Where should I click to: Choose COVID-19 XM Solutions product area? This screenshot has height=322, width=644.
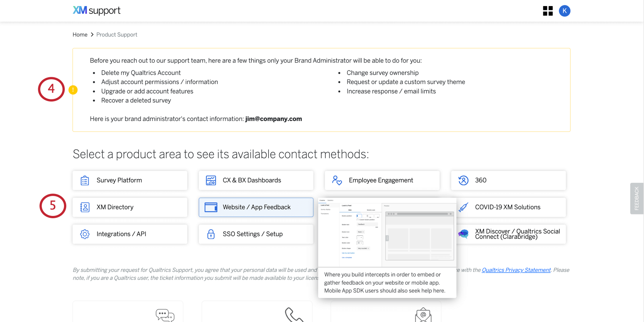tap(511, 207)
